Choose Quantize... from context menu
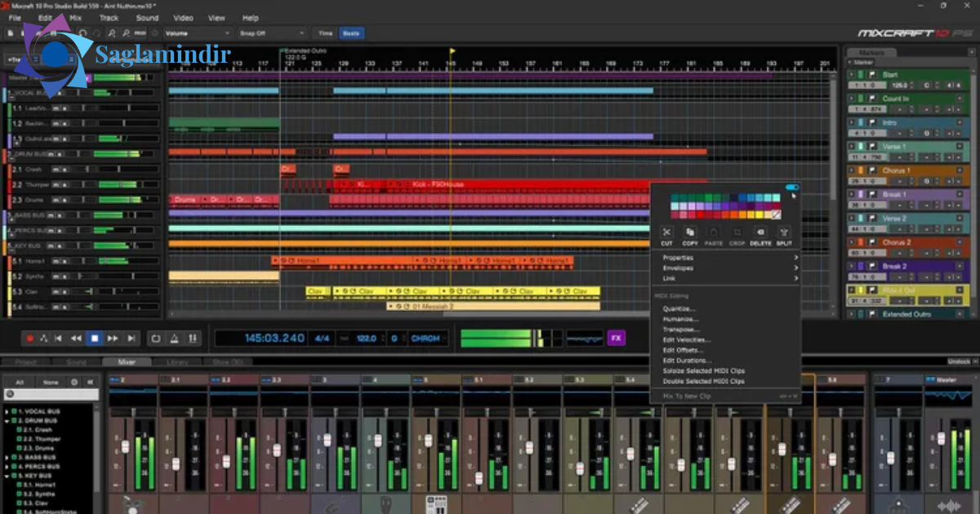The image size is (980, 514). (679, 309)
